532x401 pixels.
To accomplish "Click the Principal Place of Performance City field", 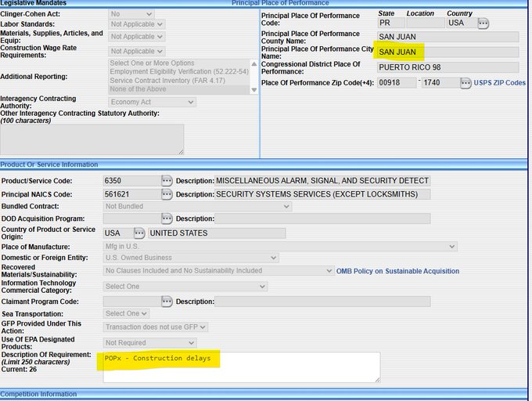I will click(447, 52).
